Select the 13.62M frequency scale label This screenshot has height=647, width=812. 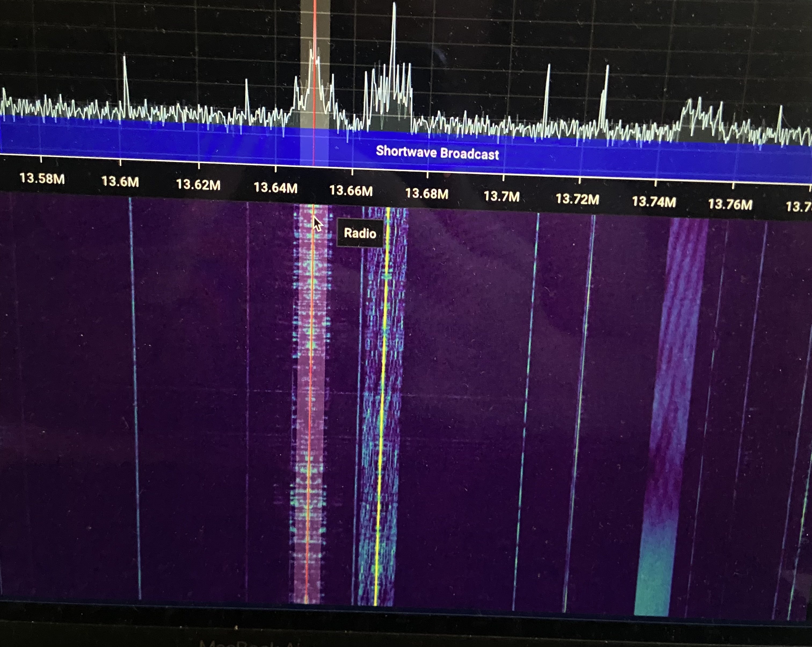(198, 184)
